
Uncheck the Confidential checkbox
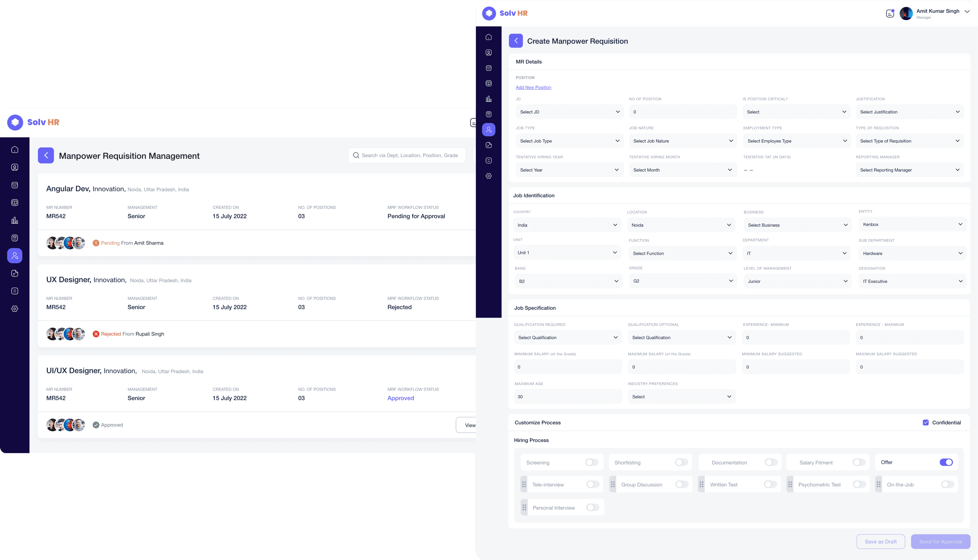click(x=925, y=423)
